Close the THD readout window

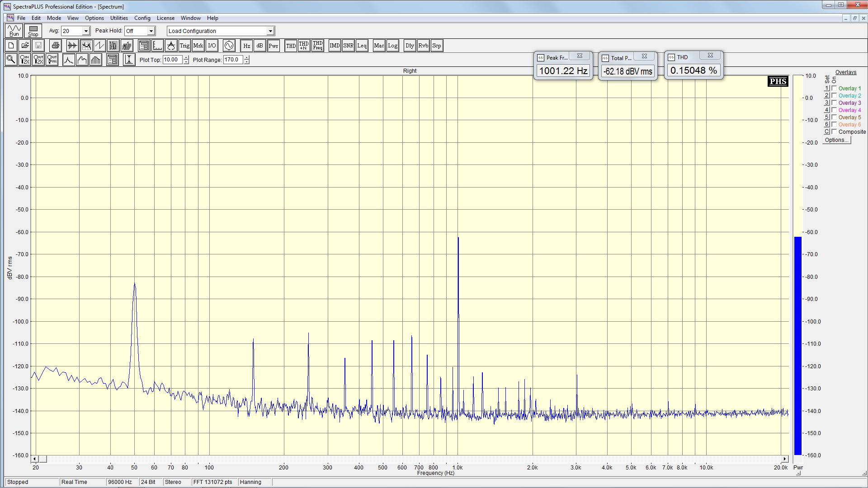pyautogui.click(x=710, y=55)
